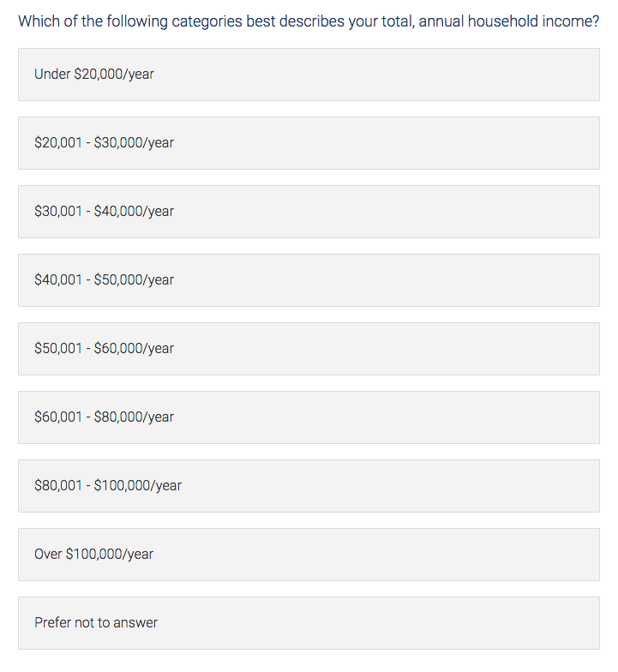Pick the '$30,001 - $40,000/year' answer
618x672 pixels.
pyautogui.click(x=309, y=212)
